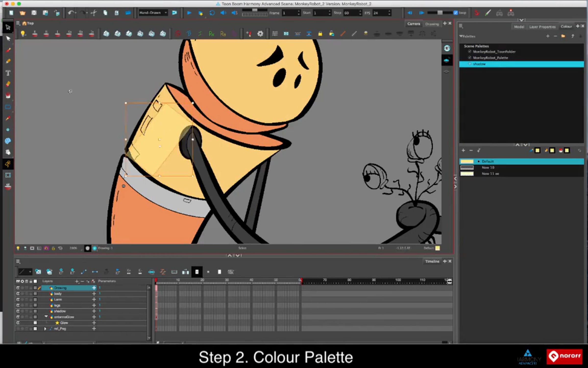Select the Colour Dropper tool
Viewport: 588px width, 368px height.
click(x=8, y=118)
